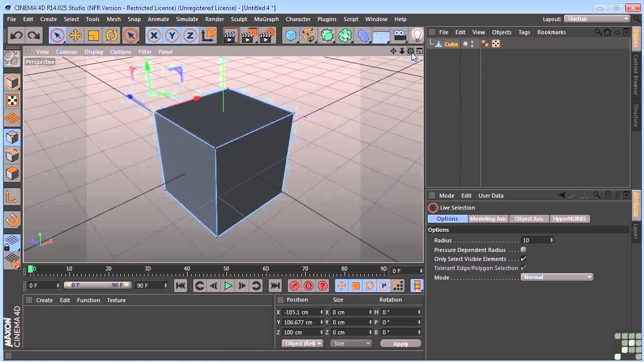Screen dimensions: 644x362
Task: Add a Camera object
Action: [x=399, y=35]
